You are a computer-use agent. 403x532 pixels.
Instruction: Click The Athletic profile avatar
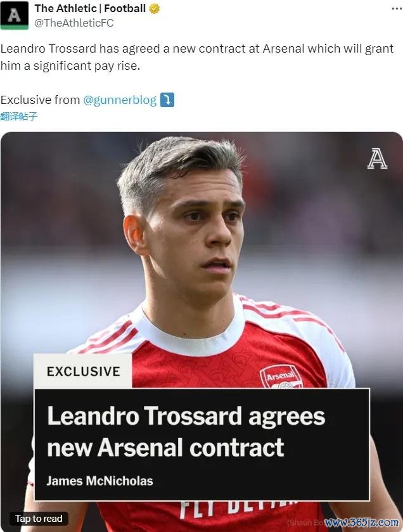point(14,15)
